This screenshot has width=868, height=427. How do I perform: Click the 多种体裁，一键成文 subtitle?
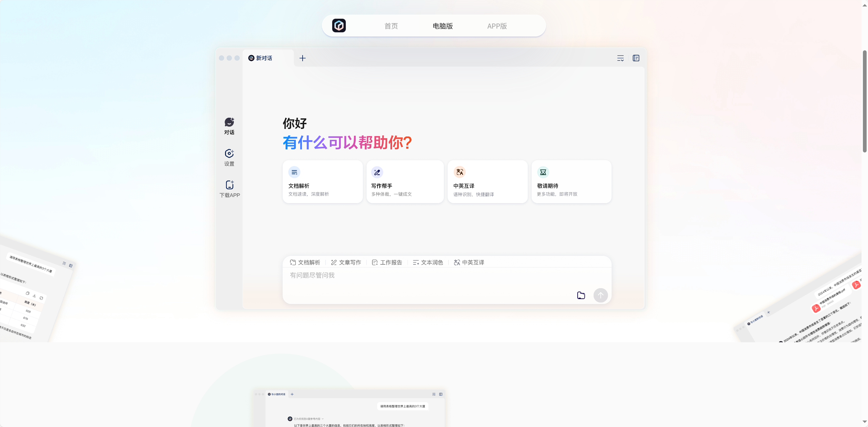coord(391,194)
